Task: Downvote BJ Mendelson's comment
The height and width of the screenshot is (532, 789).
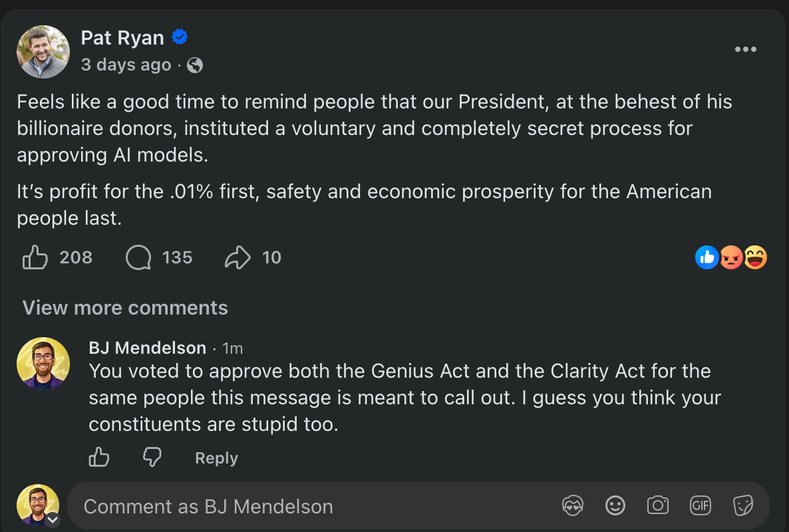Action: tap(152, 457)
